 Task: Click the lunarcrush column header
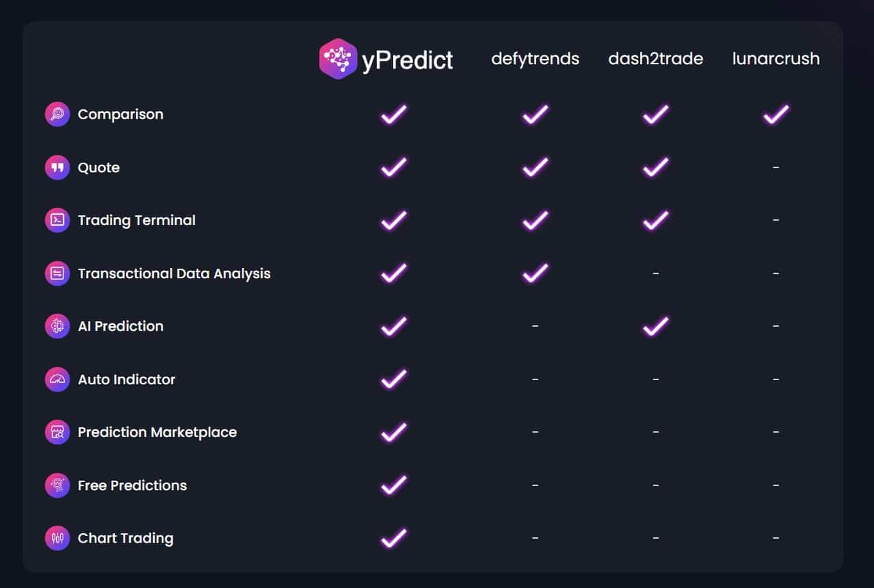point(776,59)
